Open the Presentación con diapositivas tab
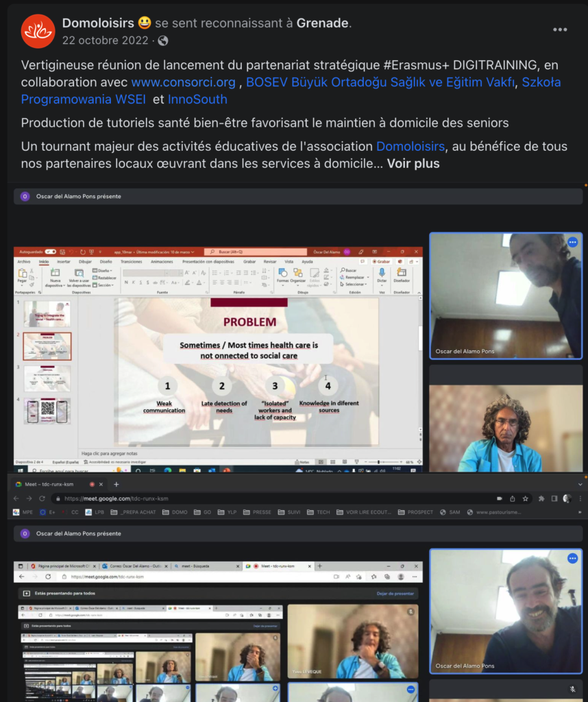 (x=208, y=262)
